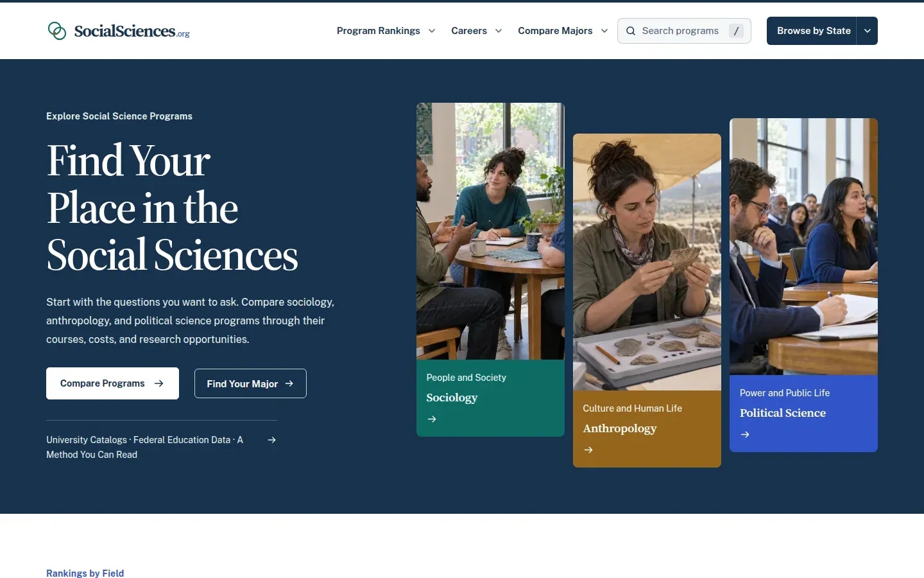Click the 'Find Your Place' hero headline
Screen dimensions: 924x578
[173, 208]
